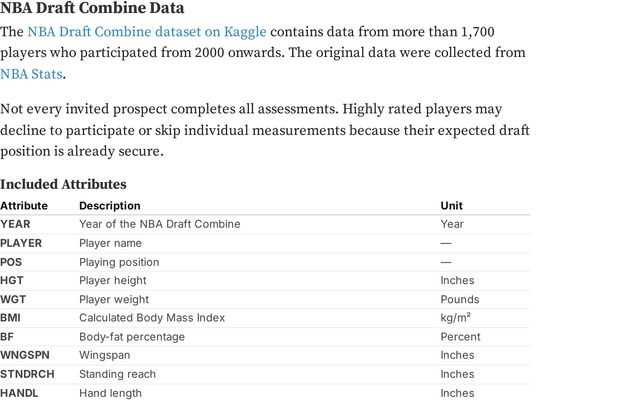Select the PLAYER attribute cell
The height and width of the screenshot is (400, 640).
coord(21,243)
